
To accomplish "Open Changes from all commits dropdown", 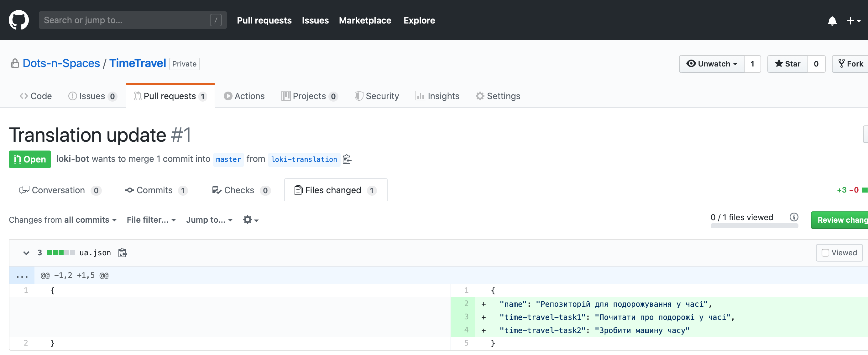I will tap(63, 220).
